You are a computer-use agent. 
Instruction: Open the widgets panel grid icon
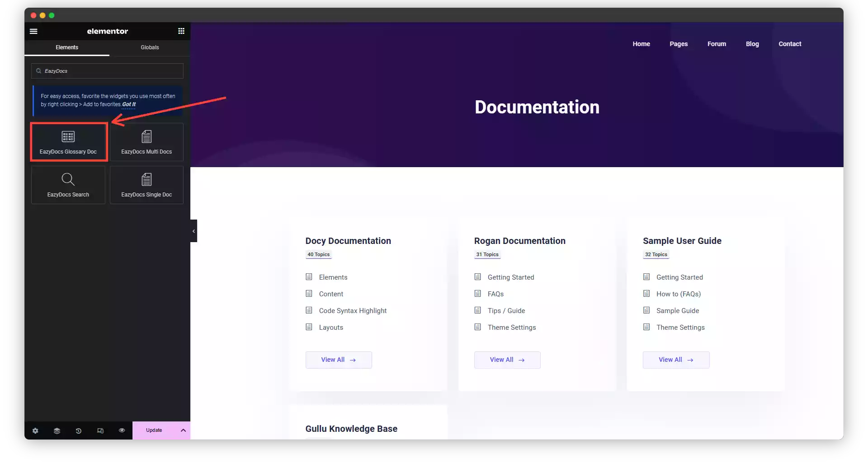[x=182, y=31]
